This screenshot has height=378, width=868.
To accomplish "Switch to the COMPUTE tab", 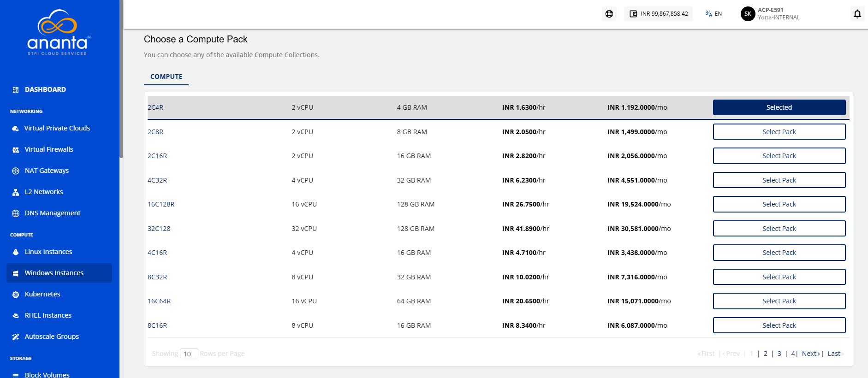I will [x=166, y=77].
